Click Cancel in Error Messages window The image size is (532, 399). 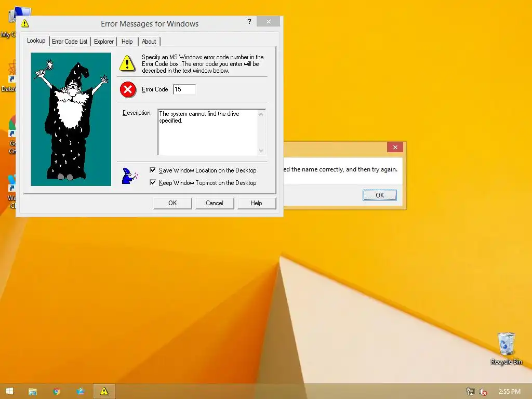click(x=215, y=203)
